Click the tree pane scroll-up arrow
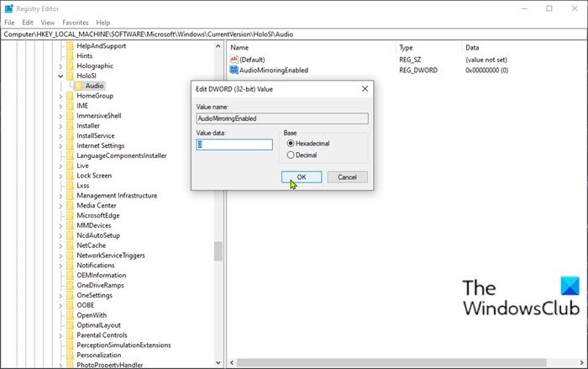This screenshot has width=588, height=369. pos(218,46)
